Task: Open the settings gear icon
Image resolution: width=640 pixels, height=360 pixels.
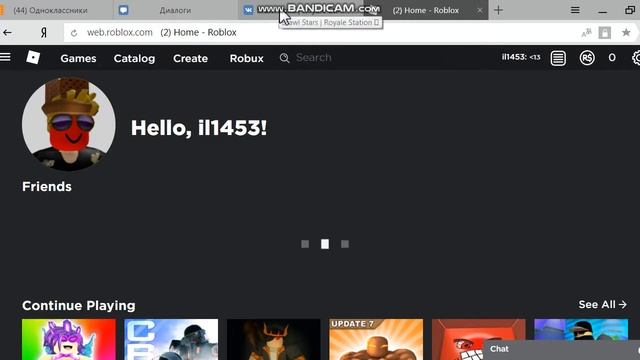Action: (636, 58)
